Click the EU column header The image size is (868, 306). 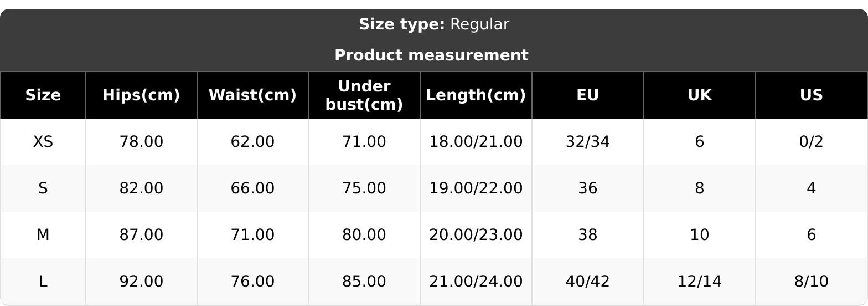[587, 95]
